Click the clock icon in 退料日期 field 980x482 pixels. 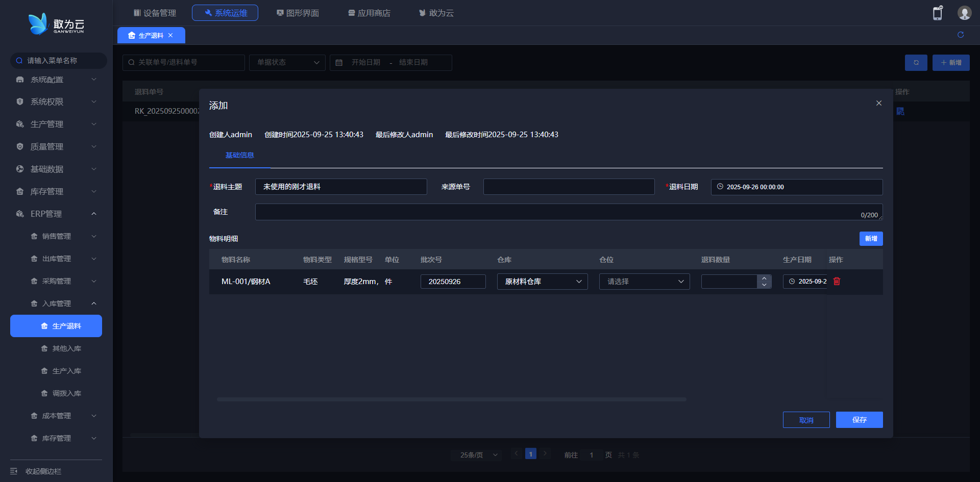click(720, 187)
